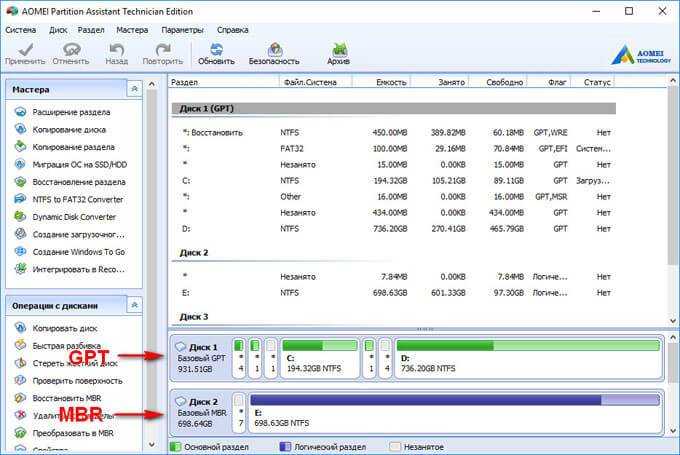Select the 434.00MB Незанято row
Screen dimensions: 680x455
pos(394,213)
